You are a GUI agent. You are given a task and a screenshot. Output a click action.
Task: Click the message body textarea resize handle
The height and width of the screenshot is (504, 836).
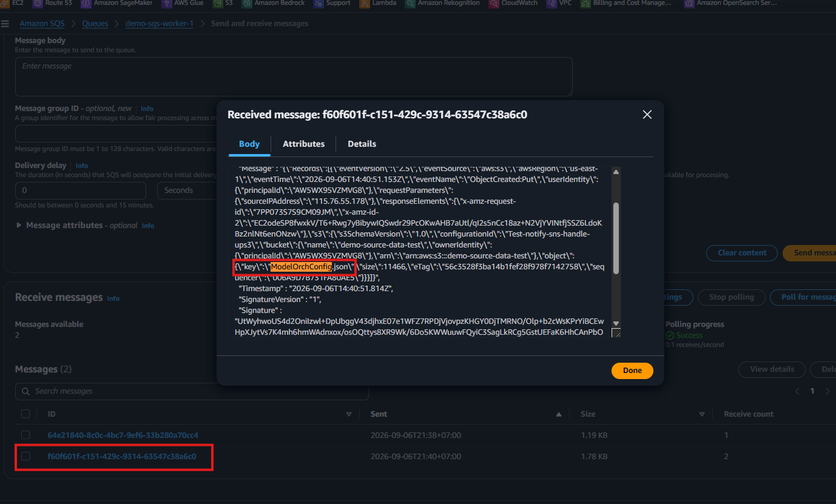616,333
